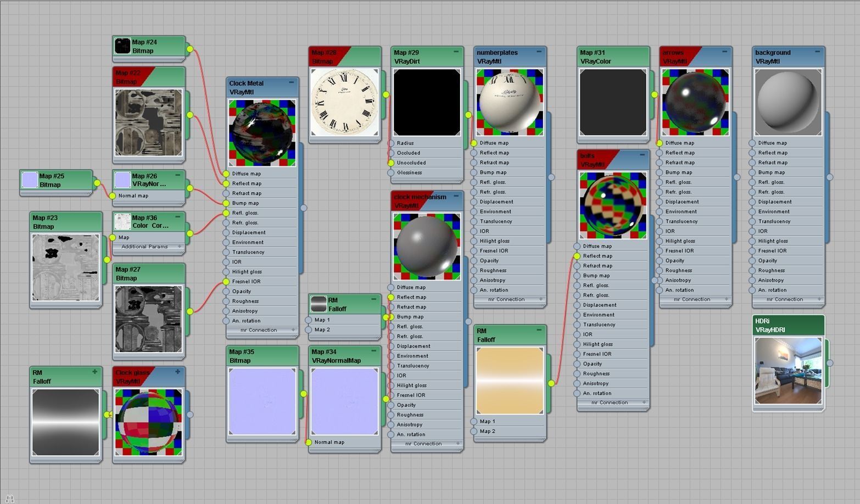Click the Refl. gloss. input socket on Clock Metal
Viewport: 860px width, 504px height.
[x=226, y=213]
